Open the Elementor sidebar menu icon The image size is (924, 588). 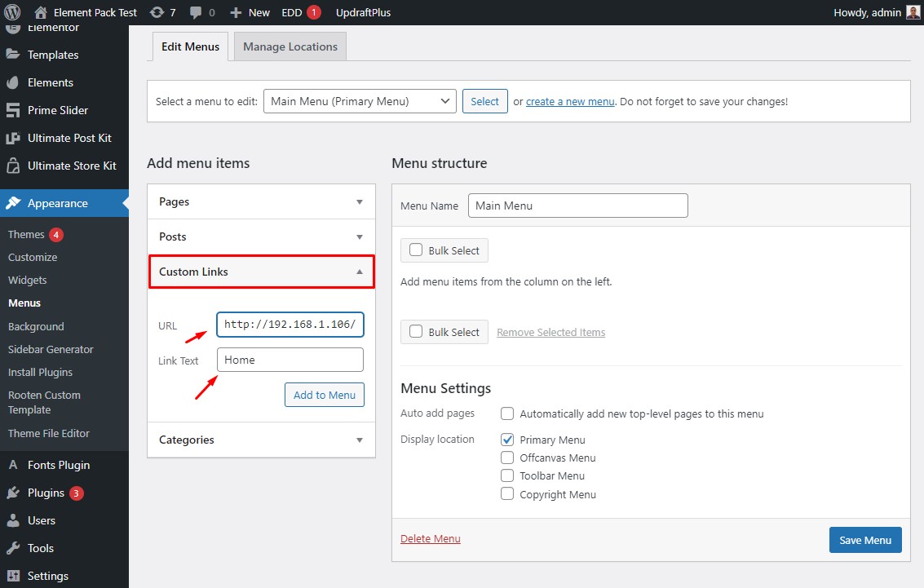click(14, 27)
